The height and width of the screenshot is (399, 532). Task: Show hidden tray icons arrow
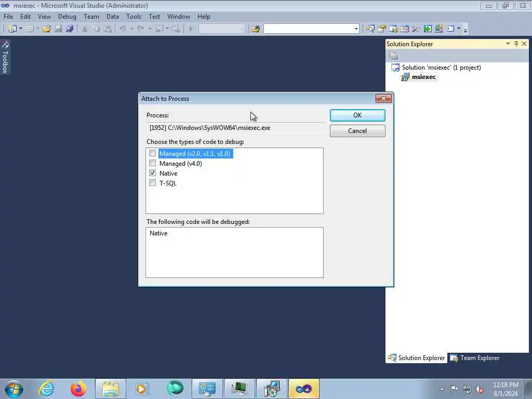(x=442, y=390)
